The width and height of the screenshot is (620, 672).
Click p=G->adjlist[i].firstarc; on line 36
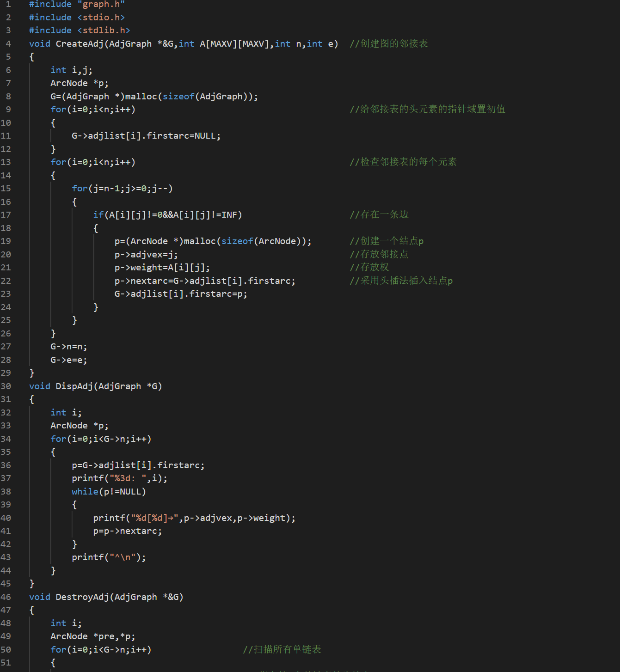tap(138, 465)
